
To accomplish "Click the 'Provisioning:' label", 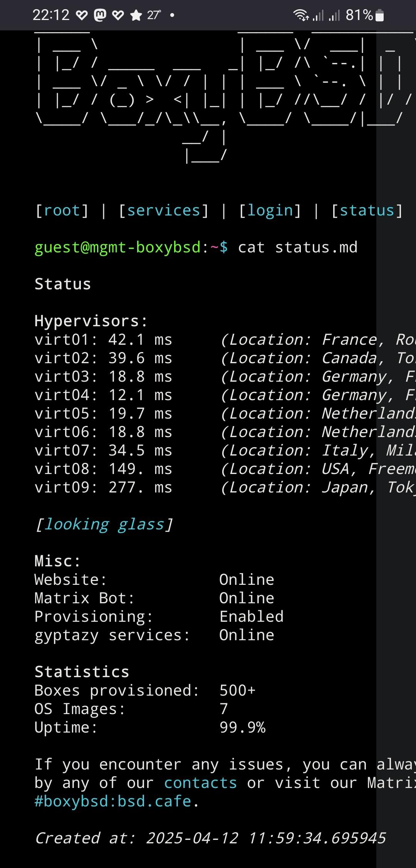I will 94,617.
